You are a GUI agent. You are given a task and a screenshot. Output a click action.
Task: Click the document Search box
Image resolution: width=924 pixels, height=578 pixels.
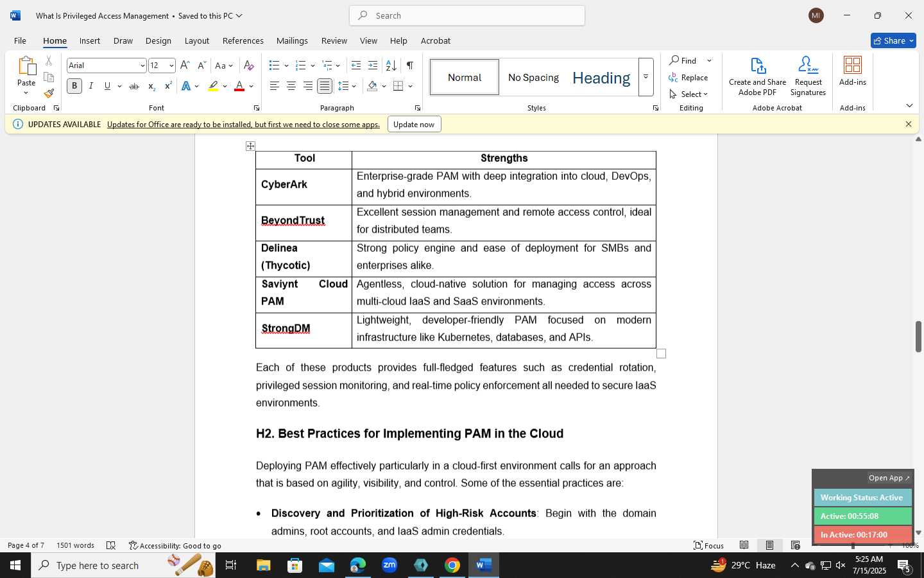pos(467,15)
